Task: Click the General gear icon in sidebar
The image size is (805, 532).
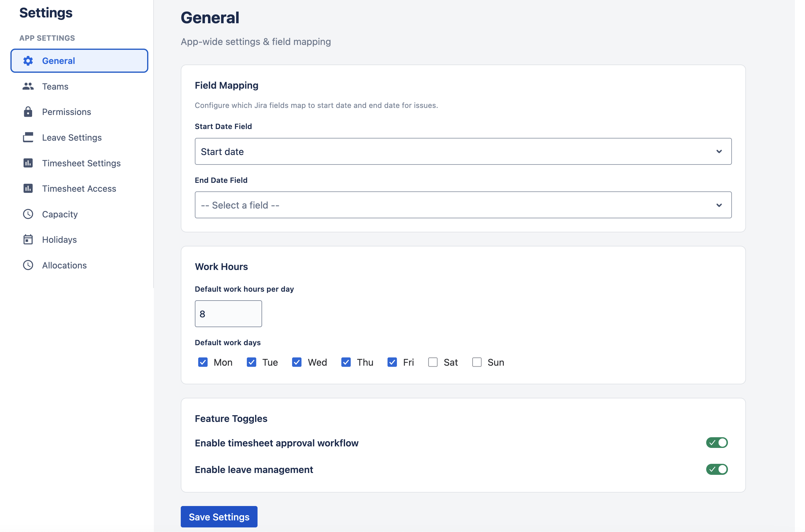Action: pyautogui.click(x=28, y=61)
